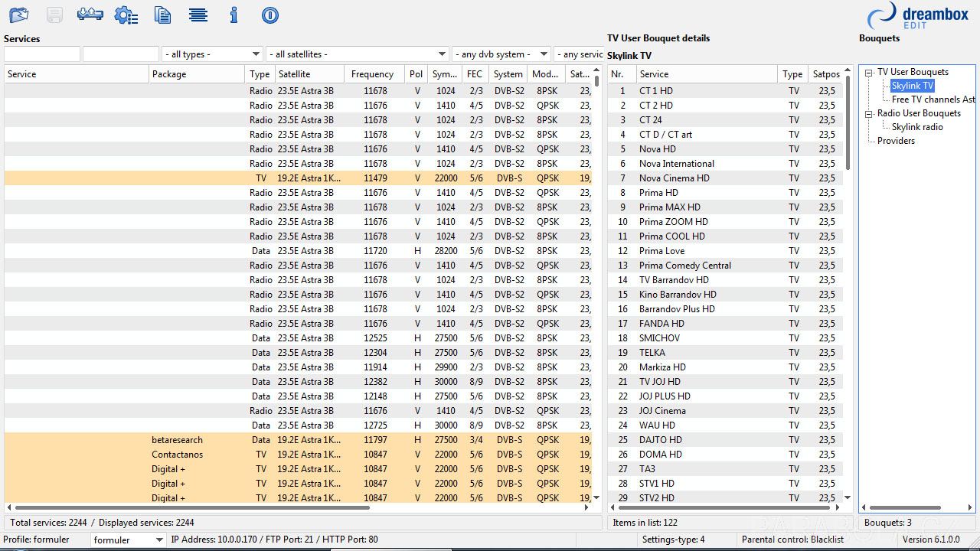Sort services by the FEC column header

pyautogui.click(x=475, y=74)
